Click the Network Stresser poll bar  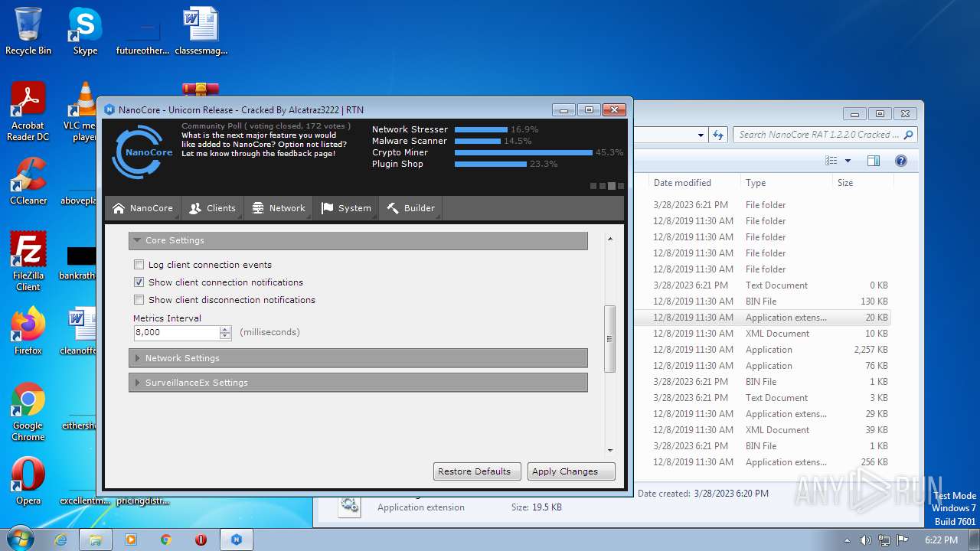(481, 129)
